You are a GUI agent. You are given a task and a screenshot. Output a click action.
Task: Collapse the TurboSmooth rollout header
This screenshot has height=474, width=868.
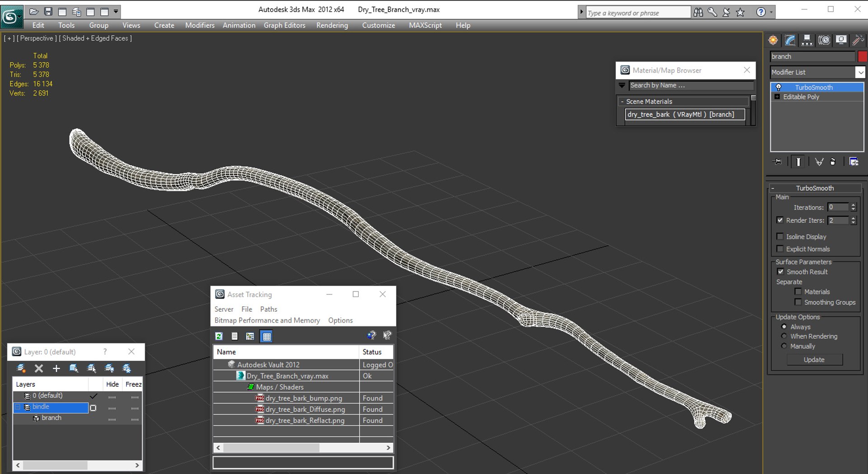[x=815, y=188]
